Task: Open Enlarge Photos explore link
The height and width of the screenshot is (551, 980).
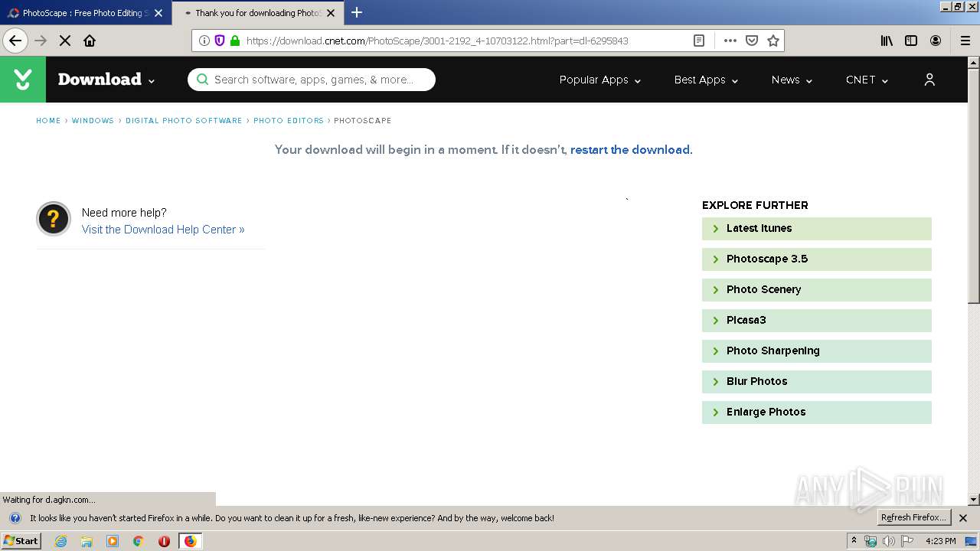Action: (817, 412)
